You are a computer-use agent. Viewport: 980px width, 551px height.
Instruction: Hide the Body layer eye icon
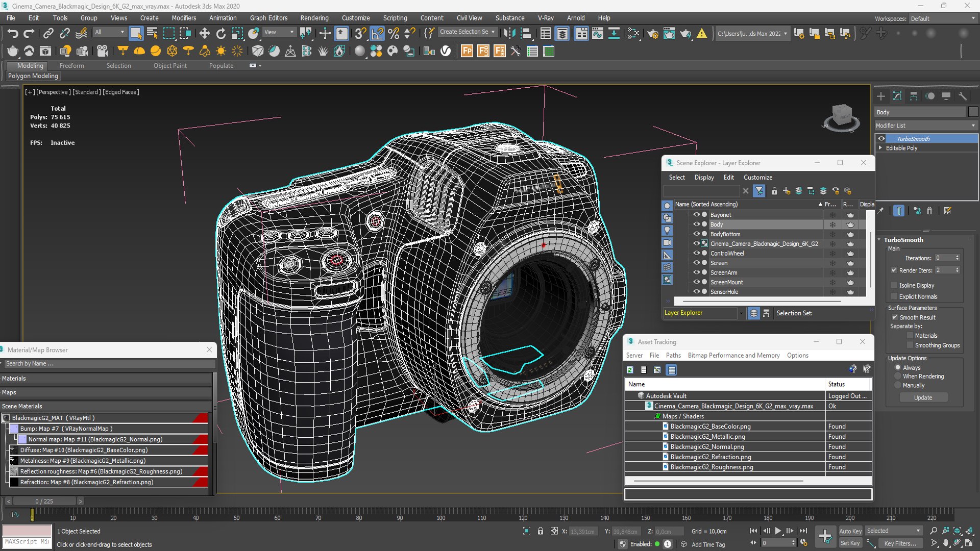[x=696, y=224]
